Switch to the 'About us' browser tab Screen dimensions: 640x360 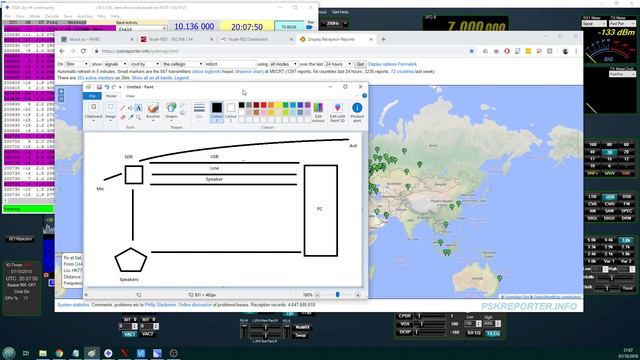point(96,39)
